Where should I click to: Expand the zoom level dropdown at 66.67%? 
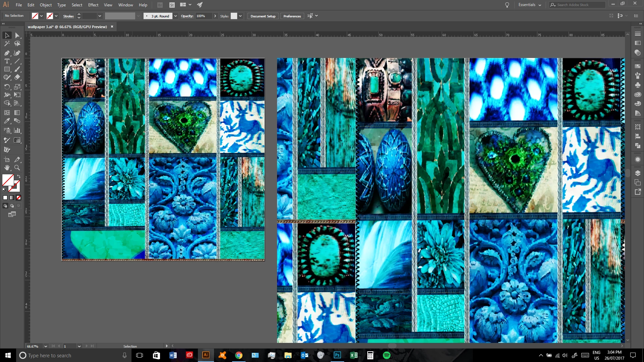(x=46, y=346)
